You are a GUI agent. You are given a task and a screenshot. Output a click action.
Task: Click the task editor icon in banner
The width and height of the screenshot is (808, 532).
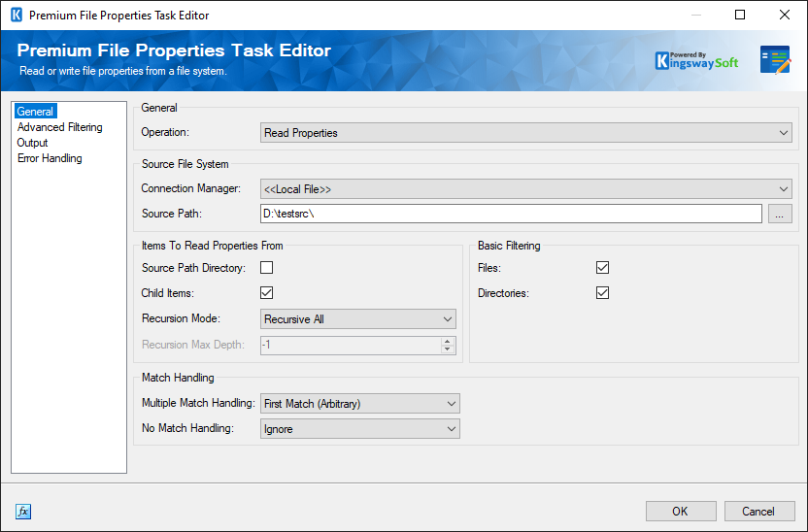(x=774, y=60)
